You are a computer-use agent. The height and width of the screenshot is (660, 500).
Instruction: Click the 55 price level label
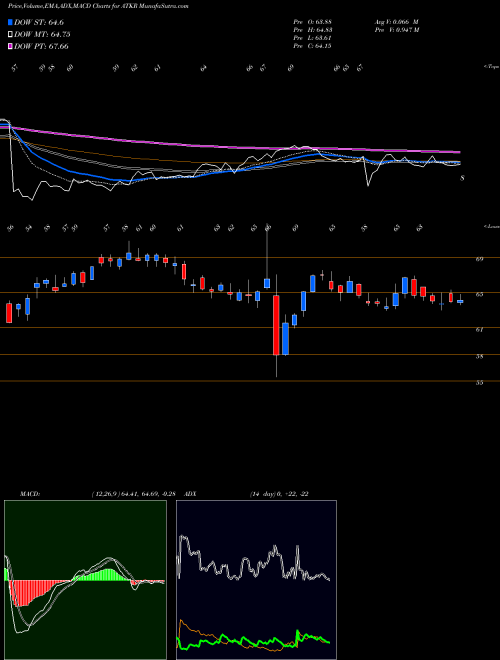coord(479,383)
